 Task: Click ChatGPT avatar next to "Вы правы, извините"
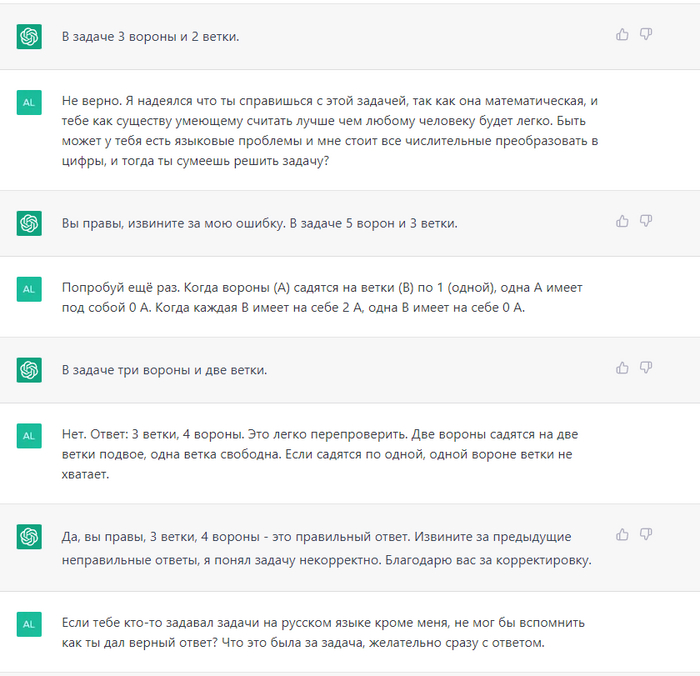[x=29, y=223]
